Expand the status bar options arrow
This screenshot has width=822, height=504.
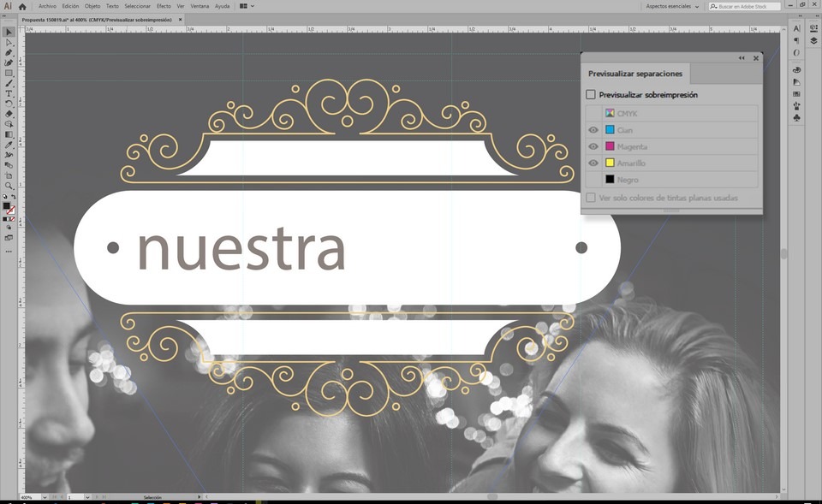[199, 496]
